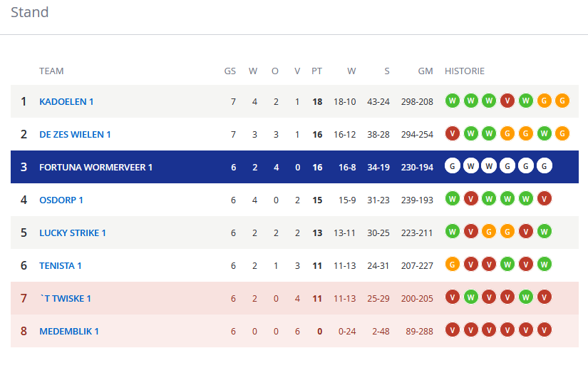The width and height of the screenshot is (588, 388).
Task: Open the MEDEMBLIK 1 team link
Action: point(69,332)
